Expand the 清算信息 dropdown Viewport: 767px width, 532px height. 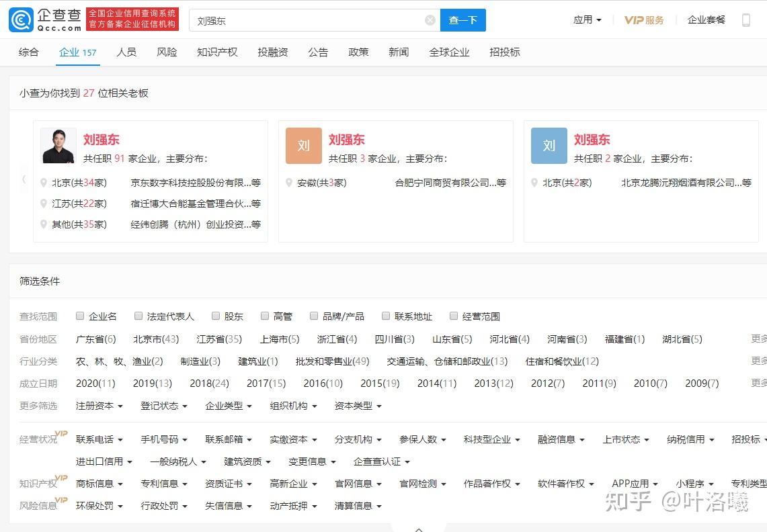[x=358, y=506]
